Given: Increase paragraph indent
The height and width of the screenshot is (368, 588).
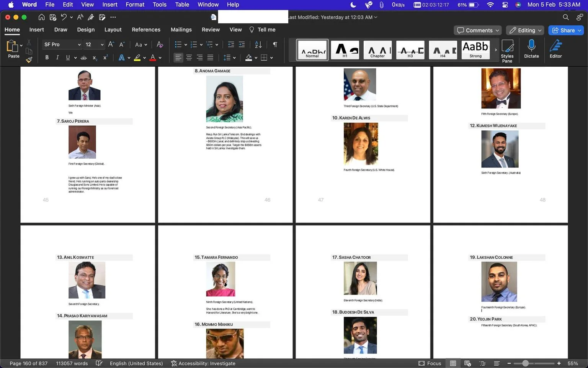Looking at the screenshot, I should (242, 44).
